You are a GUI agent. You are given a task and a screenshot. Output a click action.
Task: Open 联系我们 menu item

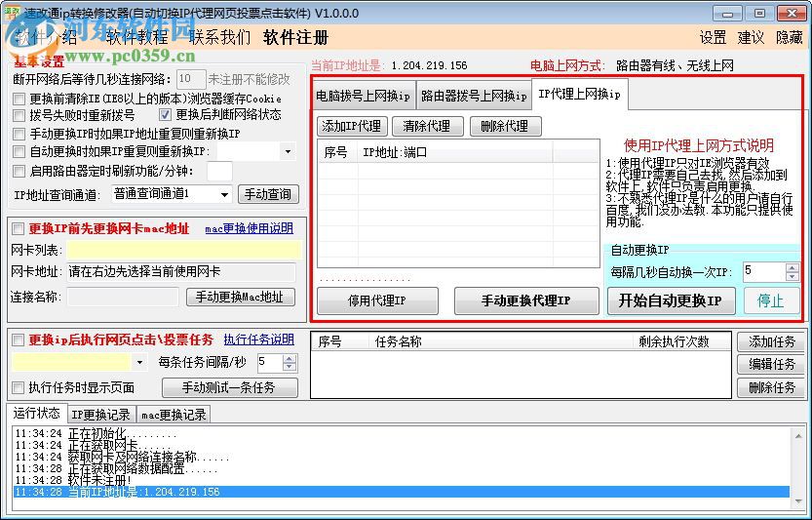coord(220,37)
